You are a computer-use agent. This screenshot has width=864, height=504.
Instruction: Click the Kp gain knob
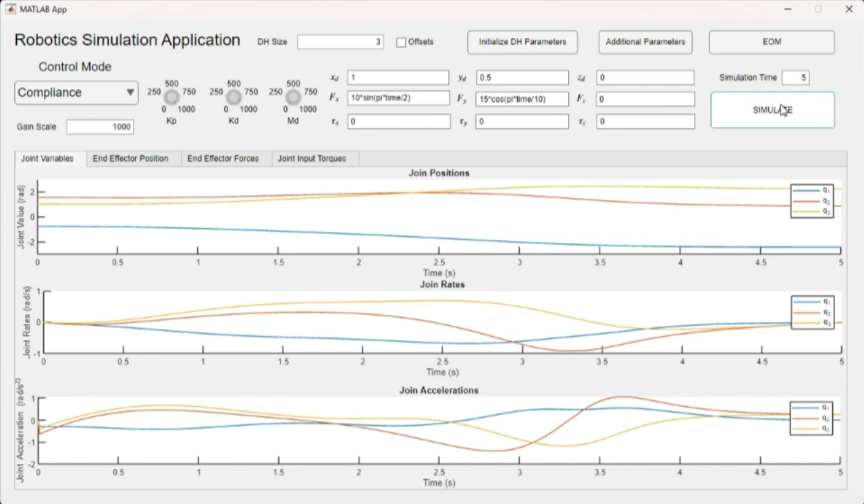[x=171, y=97]
